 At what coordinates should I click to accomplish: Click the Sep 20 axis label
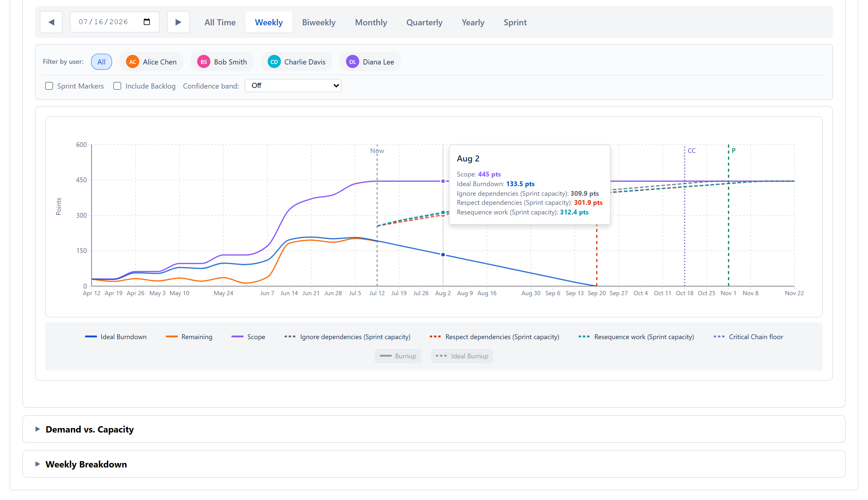coord(596,293)
